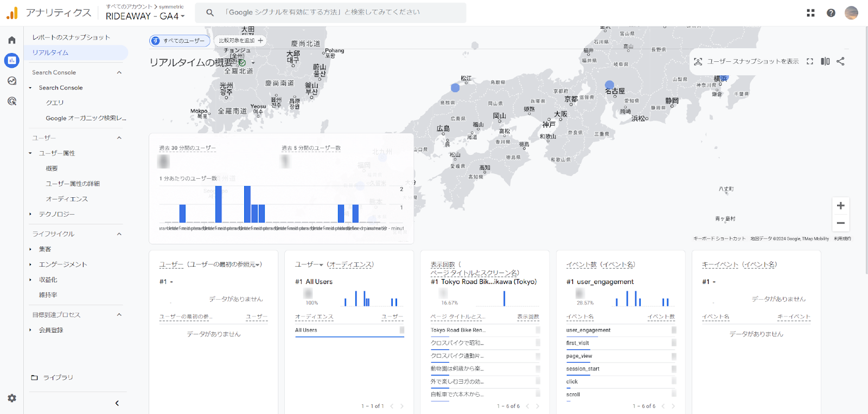
Task: Go to previous page of audience card
Action: pyautogui.click(x=392, y=406)
